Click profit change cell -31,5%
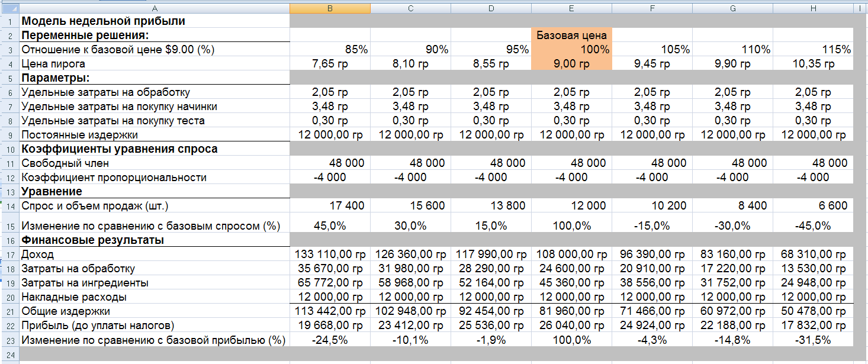The height and width of the screenshot is (364, 868). (813, 340)
